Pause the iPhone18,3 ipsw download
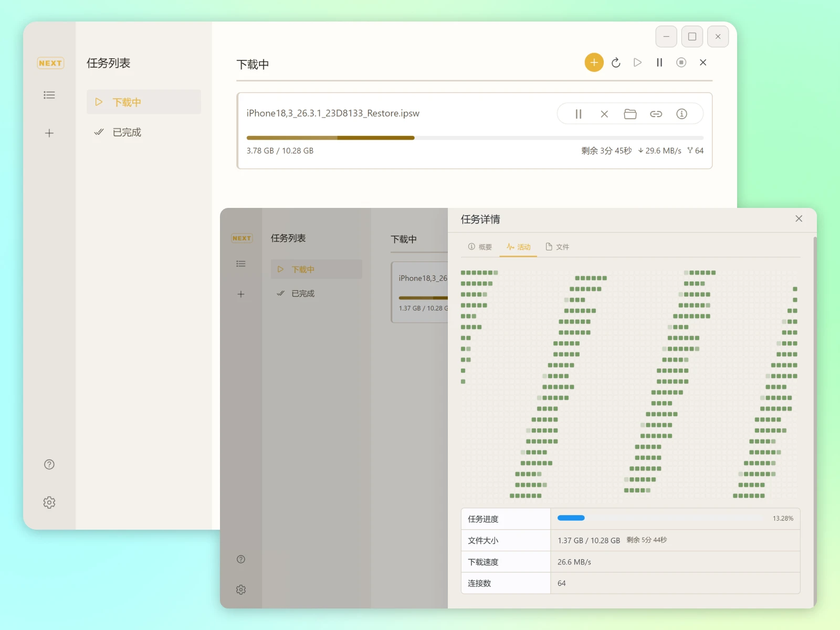 click(579, 114)
